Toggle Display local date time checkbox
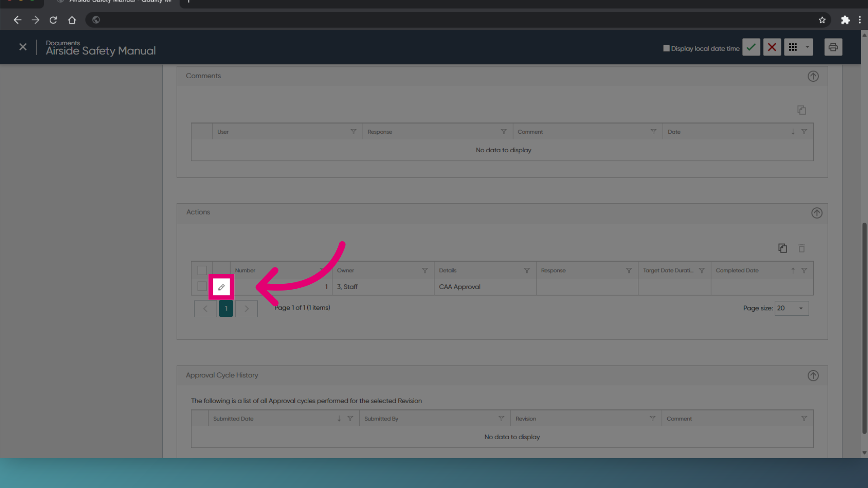Screen dimensions: 868x488 (x=666, y=48)
